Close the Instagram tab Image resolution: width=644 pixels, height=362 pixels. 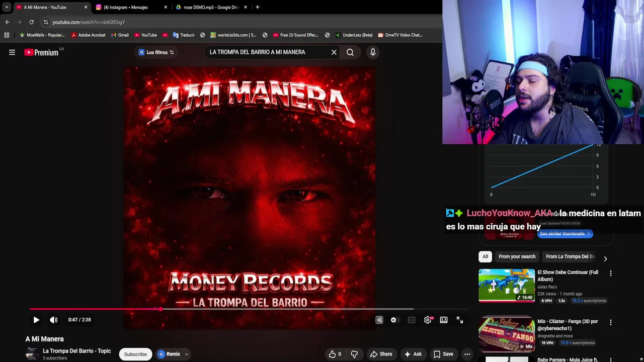pos(166,7)
